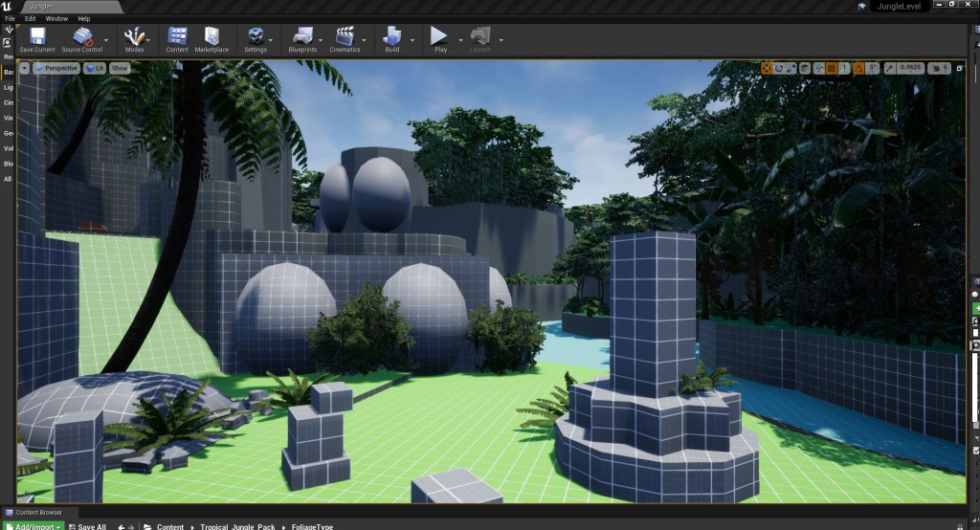Viewport: 980px width, 530px height.
Task: Expand the Lit view mode dropdown
Action: [x=94, y=68]
